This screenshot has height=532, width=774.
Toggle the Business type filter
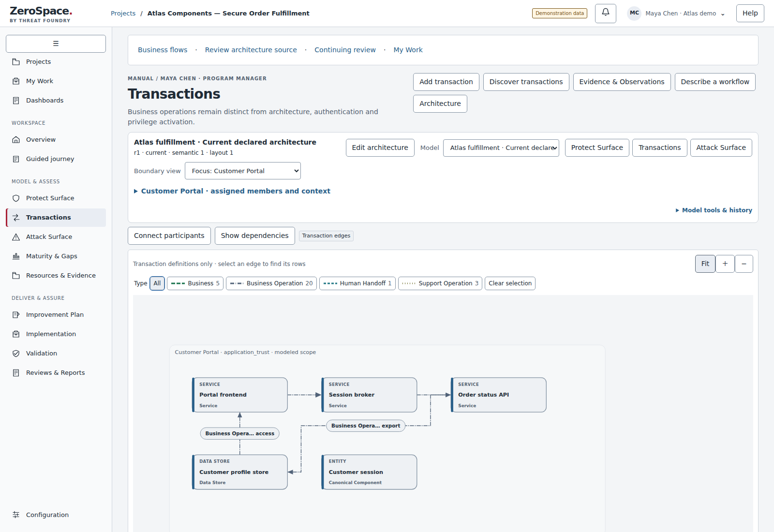point(195,283)
